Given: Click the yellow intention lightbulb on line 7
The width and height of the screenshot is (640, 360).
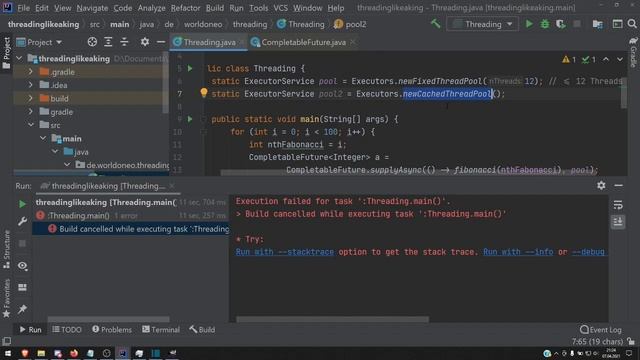Looking at the screenshot, I should click(x=204, y=93).
